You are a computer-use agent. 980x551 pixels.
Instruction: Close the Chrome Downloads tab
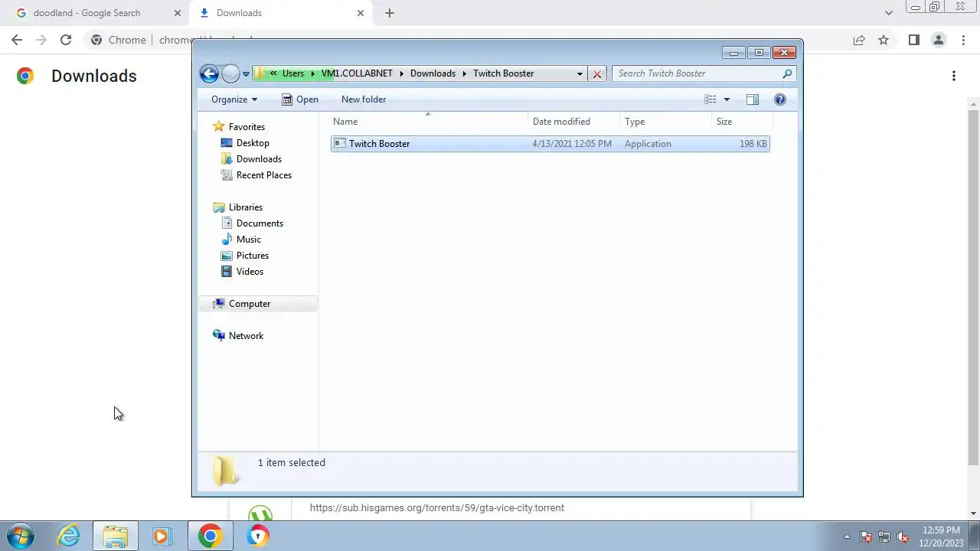coord(361,13)
